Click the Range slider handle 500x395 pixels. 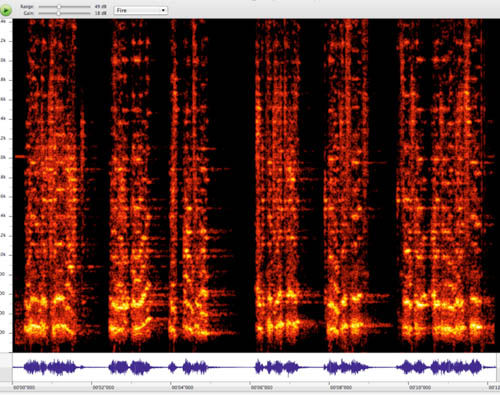pos(59,7)
